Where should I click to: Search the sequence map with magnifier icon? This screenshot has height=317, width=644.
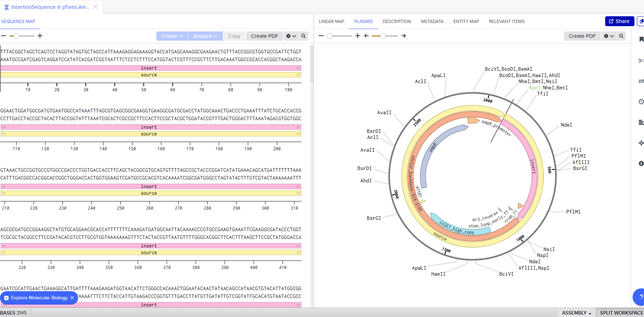tap(303, 36)
